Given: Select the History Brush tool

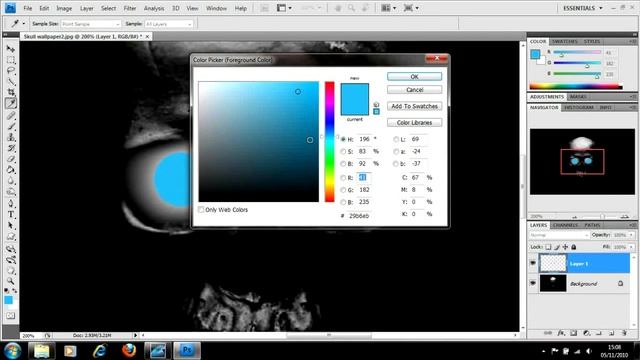Looking at the screenshot, I should (x=11, y=148).
